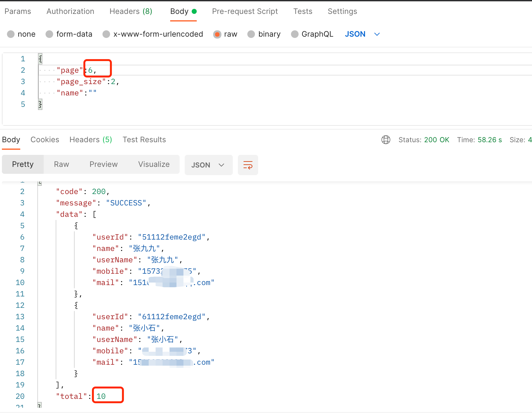
Task: Toggle the line wrap icon
Action: tap(248, 165)
